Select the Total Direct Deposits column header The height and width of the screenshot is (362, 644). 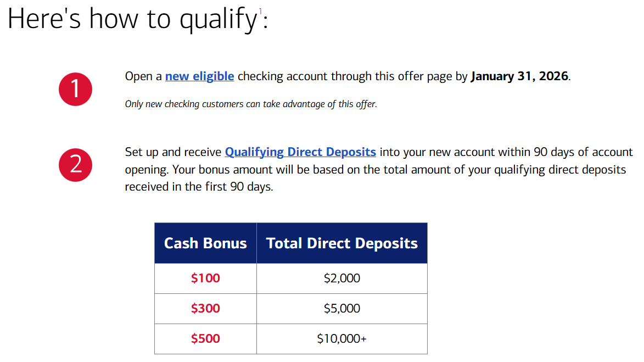coord(341,243)
